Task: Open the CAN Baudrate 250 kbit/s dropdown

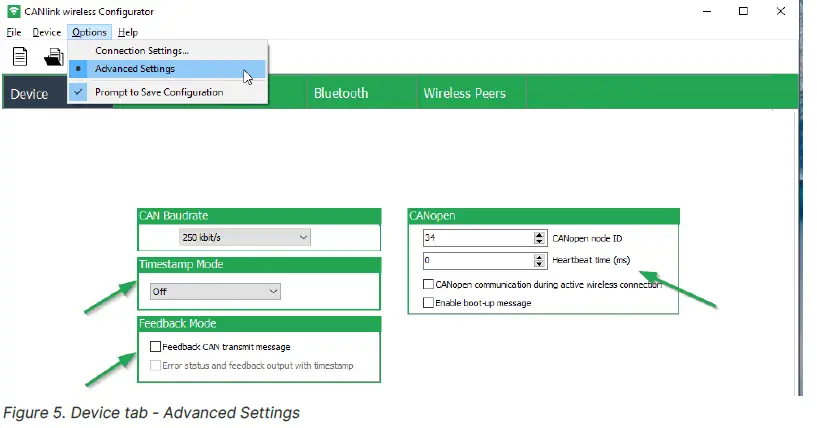Action: (245, 237)
